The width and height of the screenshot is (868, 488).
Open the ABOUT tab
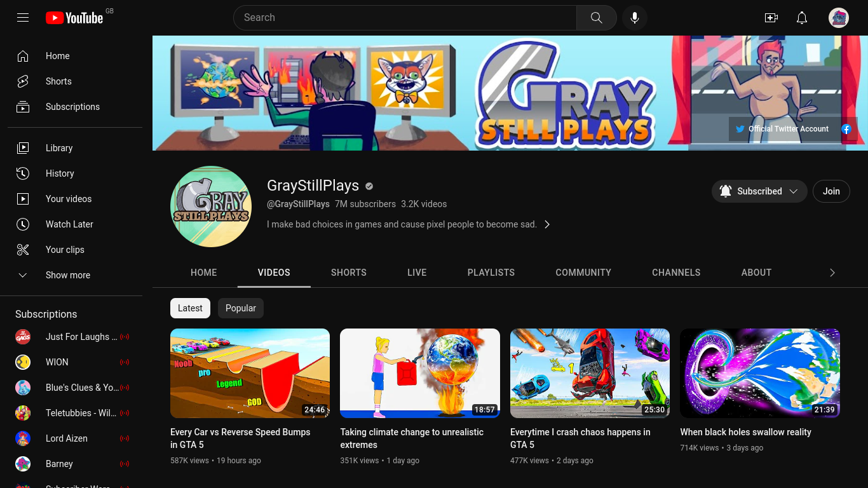(x=756, y=273)
